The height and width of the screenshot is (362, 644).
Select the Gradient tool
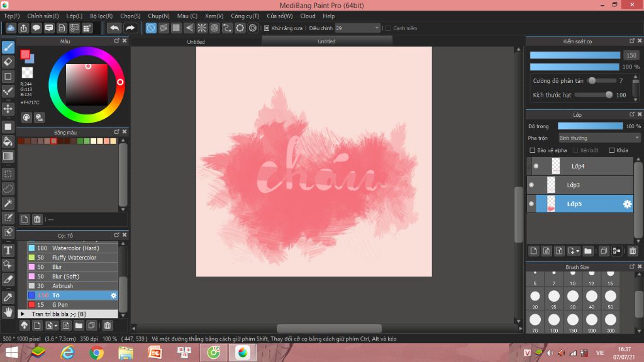(x=8, y=156)
